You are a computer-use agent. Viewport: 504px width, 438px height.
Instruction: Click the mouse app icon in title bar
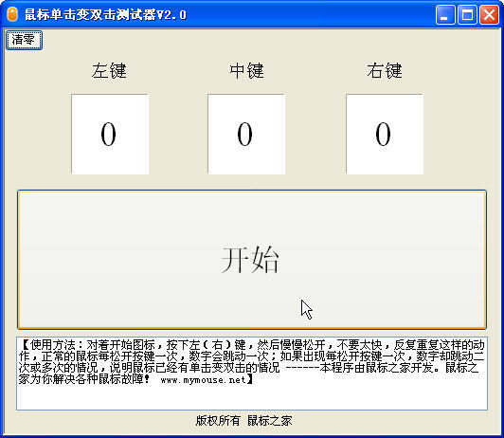coord(12,14)
